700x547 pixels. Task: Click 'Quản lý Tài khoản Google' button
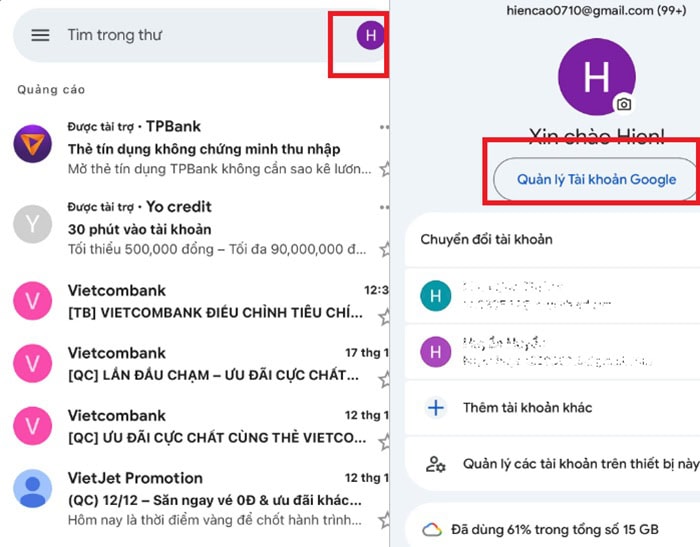point(596,179)
